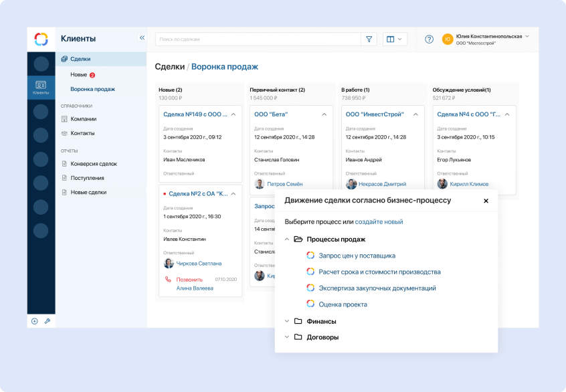Open the help question mark icon
The height and width of the screenshot is (392, 566).
[x=428, y=39]
